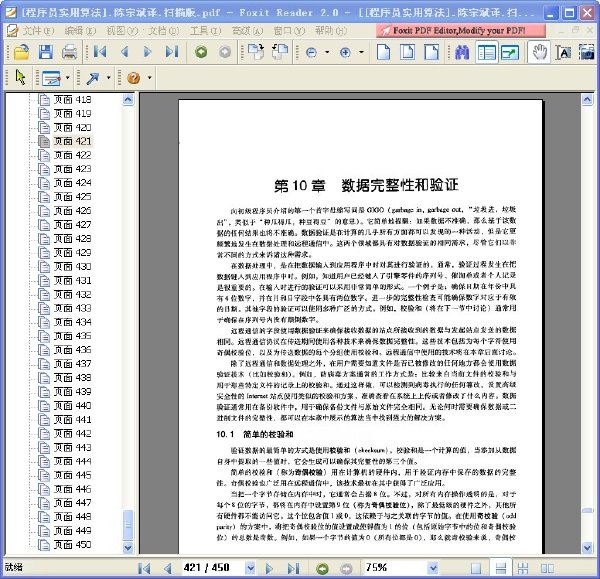600x579 pixels.
Task: Select 页面 425 in page tree
Action: tap(72, 197)
